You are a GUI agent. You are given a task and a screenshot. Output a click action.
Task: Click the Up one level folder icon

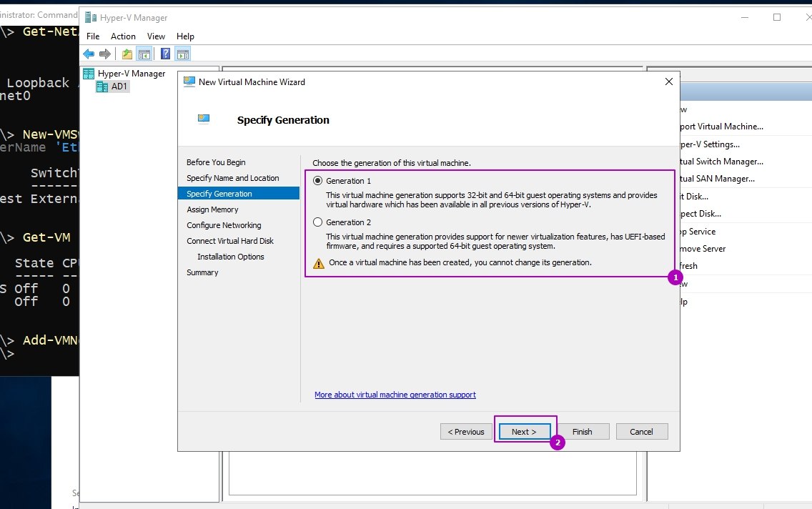(x=127, y=54)
